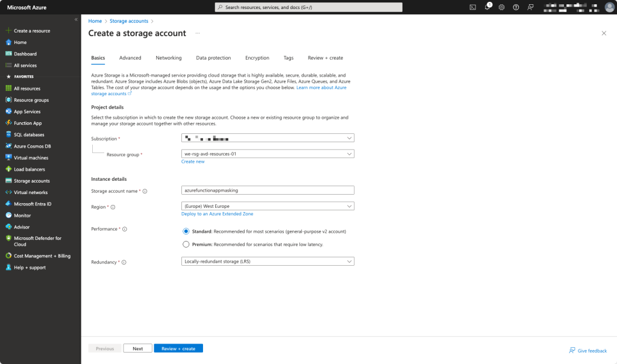Show info tooltip for Performance
This screenshot has height=364, width=617.
125,229
